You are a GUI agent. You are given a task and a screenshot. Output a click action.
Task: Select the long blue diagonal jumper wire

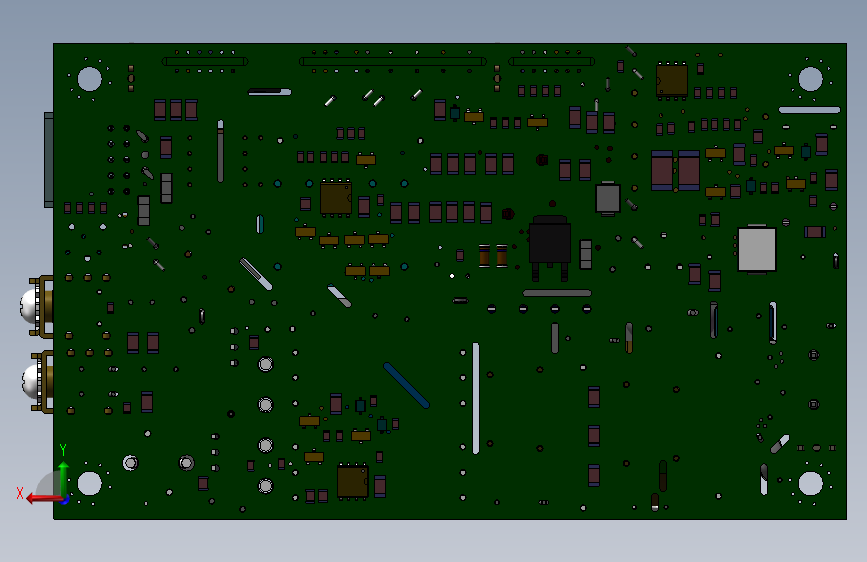(x=406, y=386)
